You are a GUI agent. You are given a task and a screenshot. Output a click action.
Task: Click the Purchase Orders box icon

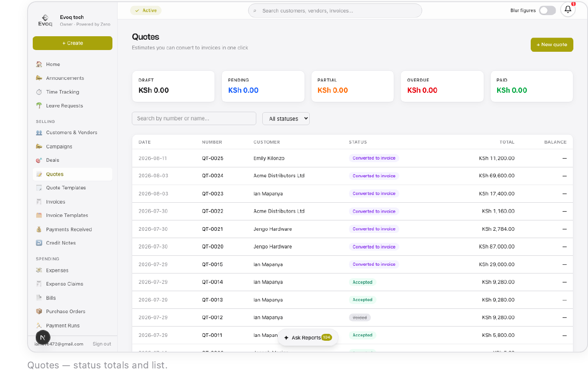(39, 311)
